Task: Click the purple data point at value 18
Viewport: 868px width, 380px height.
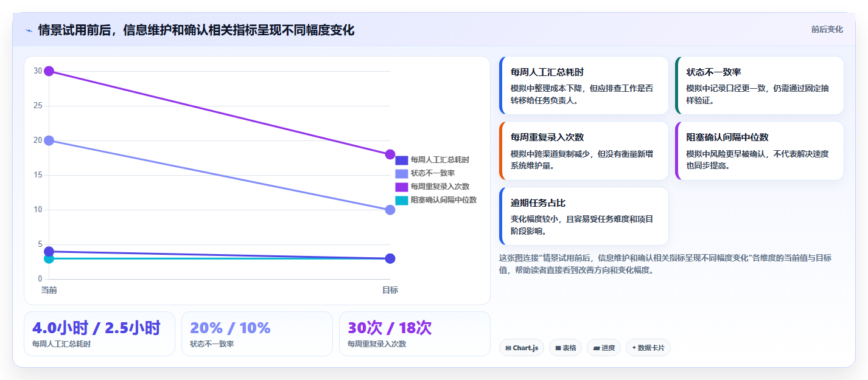Action: [390, 154]
